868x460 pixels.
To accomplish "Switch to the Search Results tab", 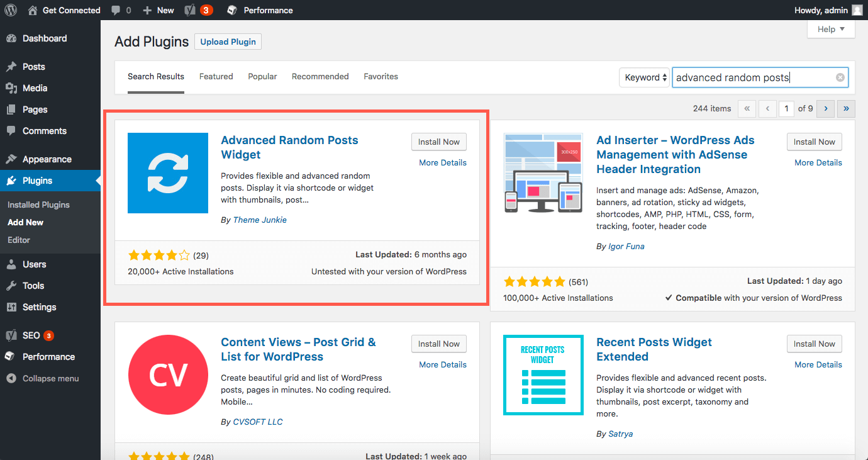I will point(156,77).
